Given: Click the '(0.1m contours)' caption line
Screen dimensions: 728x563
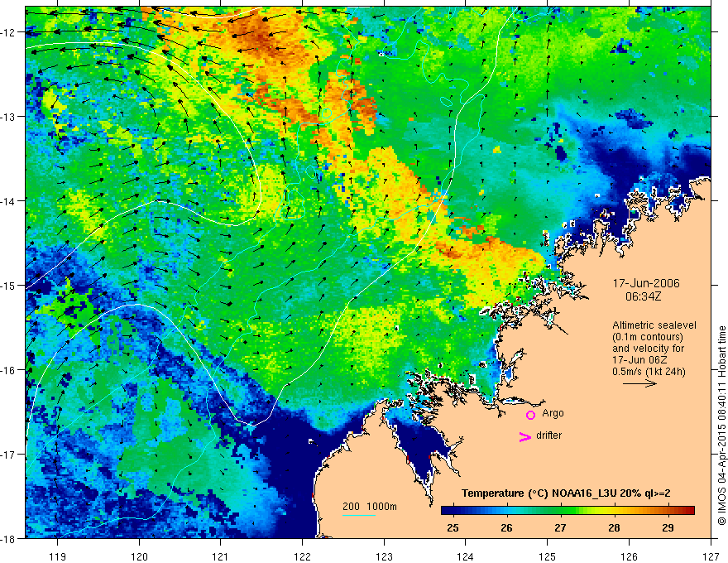Looking at the screenshot, I should coord(648,337).
